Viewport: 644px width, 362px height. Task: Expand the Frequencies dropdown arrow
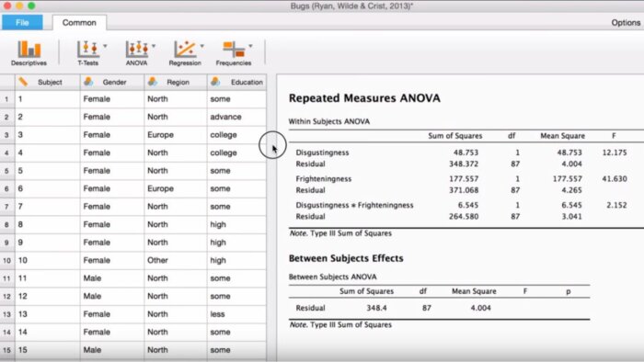(x=250, y=46)
